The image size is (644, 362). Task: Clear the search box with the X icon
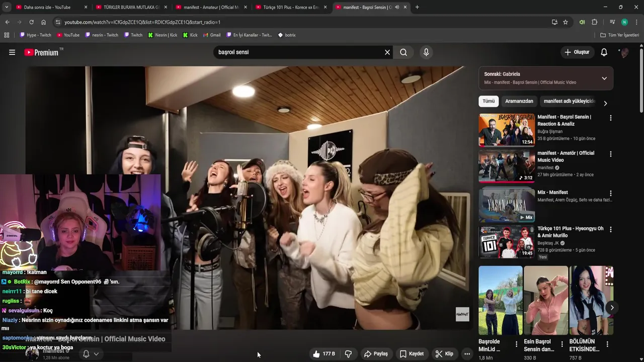[x=387, y=52]
